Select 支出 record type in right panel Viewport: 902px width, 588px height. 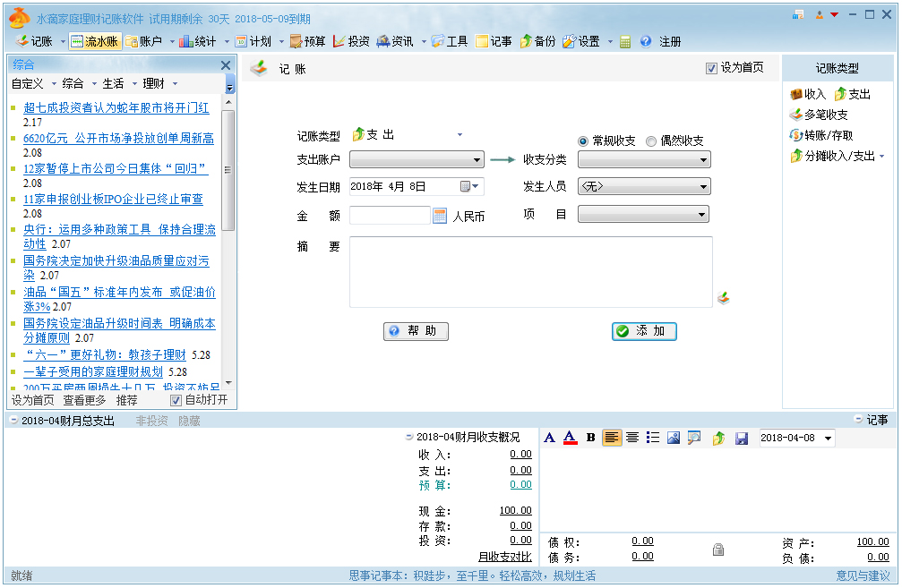pos(853,94)
